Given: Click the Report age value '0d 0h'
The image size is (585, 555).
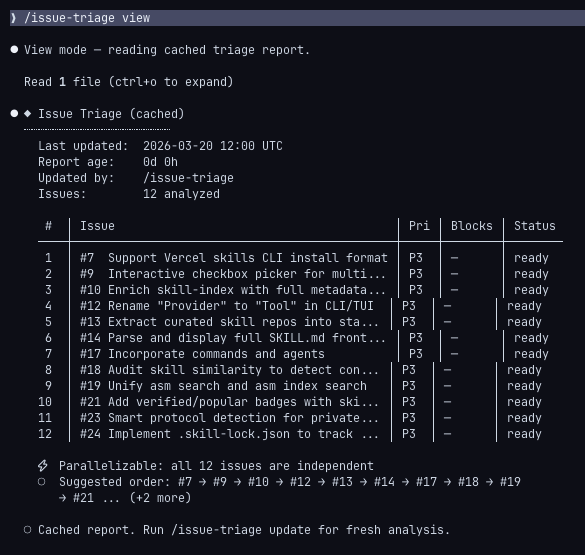Looking at the screenshot, I should (x=160, y=162).
